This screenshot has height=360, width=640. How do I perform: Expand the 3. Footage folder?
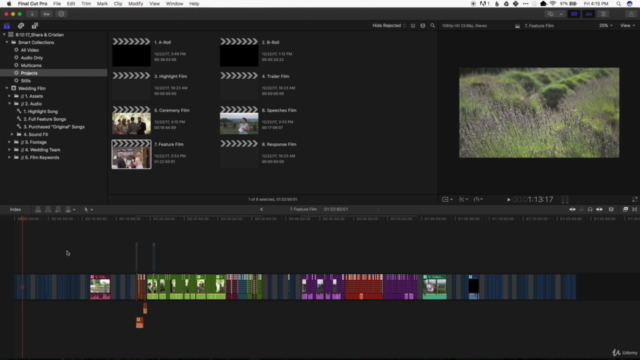click(x=9, y=142)
